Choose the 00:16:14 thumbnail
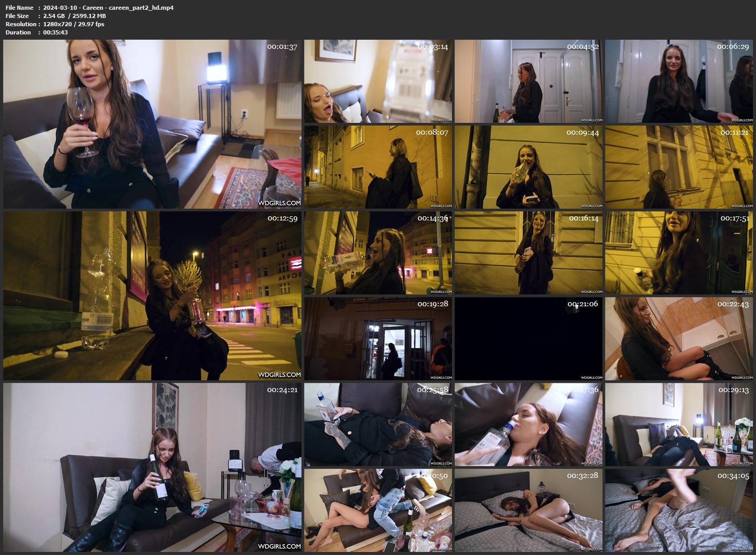Viewport: 756px width, 555px height. [528, 253]
